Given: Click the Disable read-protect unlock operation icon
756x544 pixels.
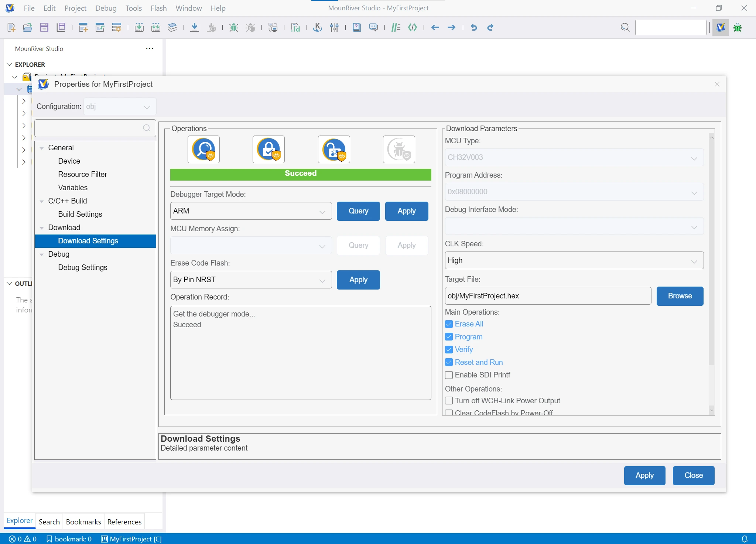Looking at the screenshot, I should [x=334, y=150].
